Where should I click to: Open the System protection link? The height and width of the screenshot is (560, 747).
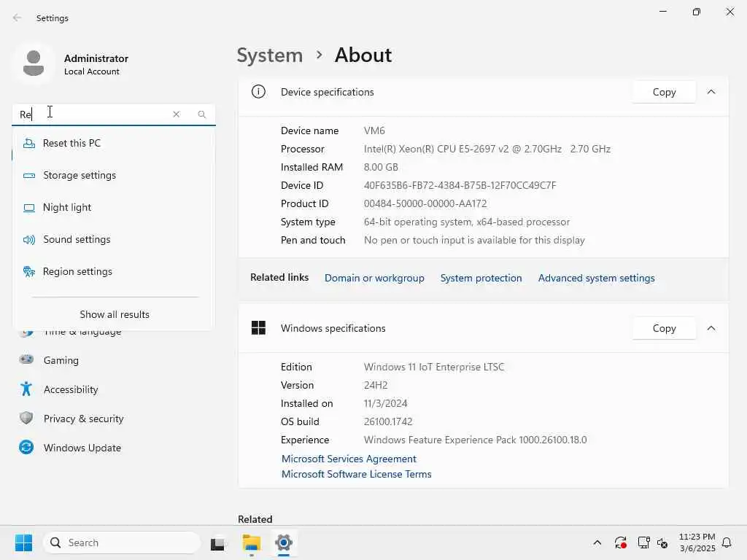481,278
